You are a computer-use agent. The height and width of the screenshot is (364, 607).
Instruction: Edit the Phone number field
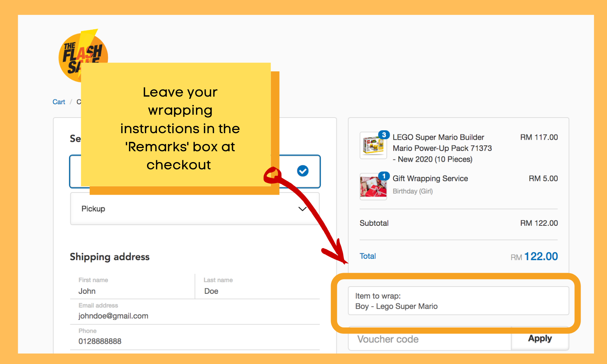195,337
